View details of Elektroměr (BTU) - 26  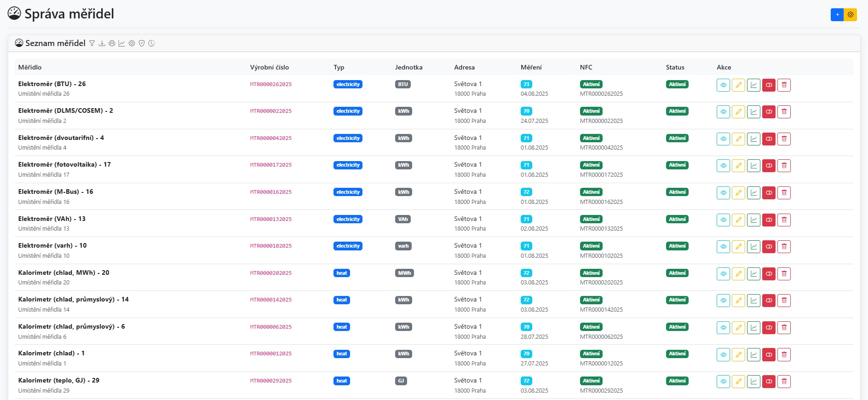pos(723,85)
